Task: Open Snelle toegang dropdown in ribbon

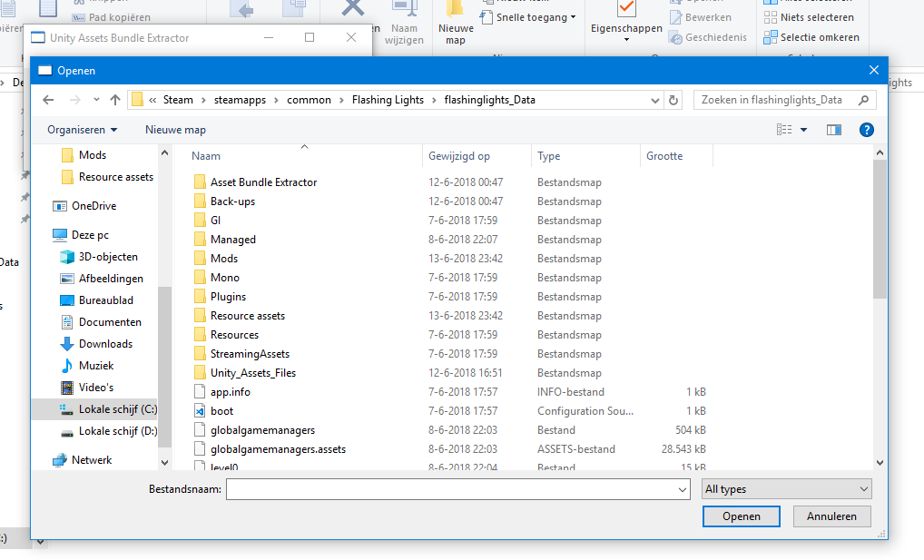Action: pos(528,17)
